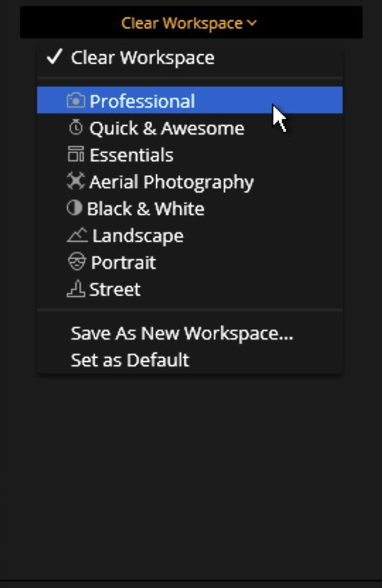Click the Essentials layout icon
Image resolution: width=382 pixels, height=588 pixels.
click(x=76, y=154)
